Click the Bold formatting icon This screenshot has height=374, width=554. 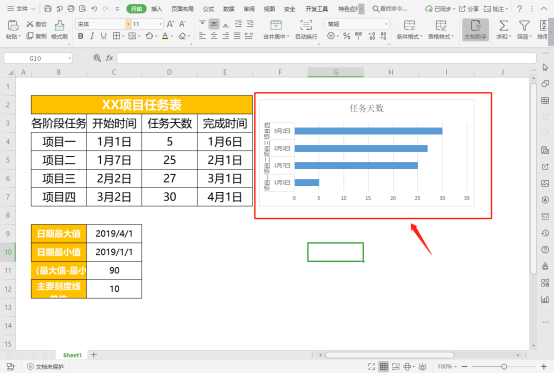click(x=81, y=36)
